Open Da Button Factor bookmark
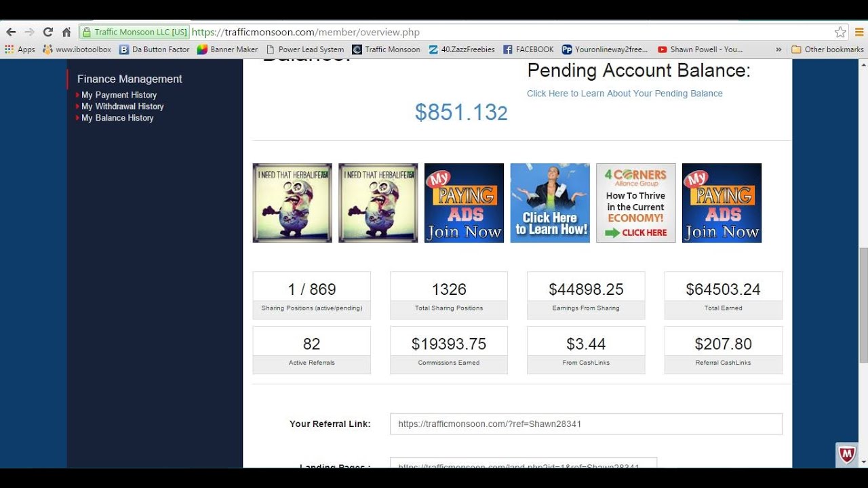Viewport: 868px width, 488px height. (155, 49)
